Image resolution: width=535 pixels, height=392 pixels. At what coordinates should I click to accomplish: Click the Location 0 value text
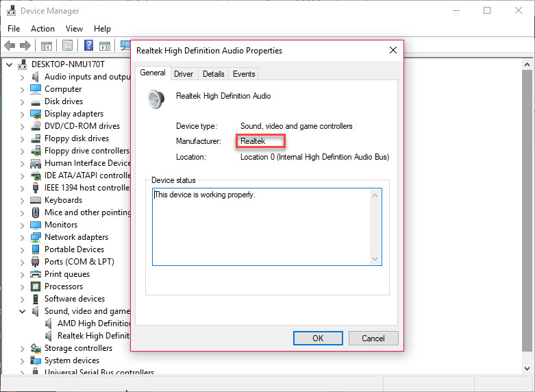click(x=314, y=157)
